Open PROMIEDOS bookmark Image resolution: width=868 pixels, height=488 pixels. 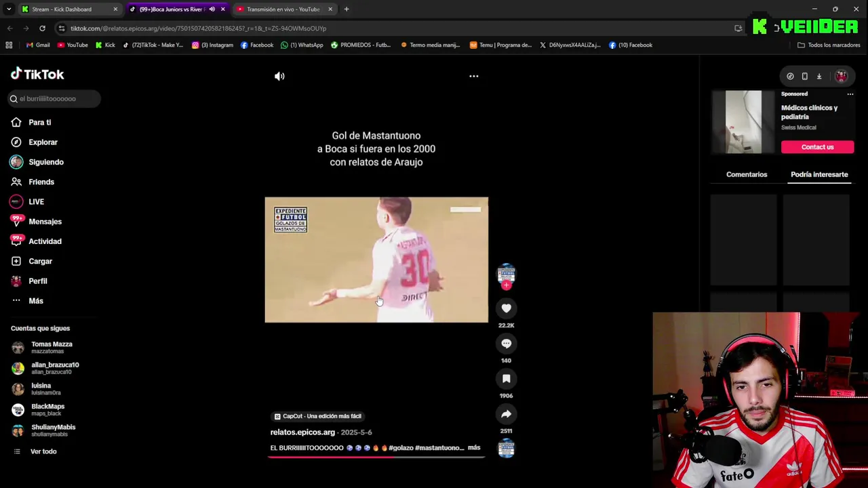pyautogui.click(x=361, y=45)
